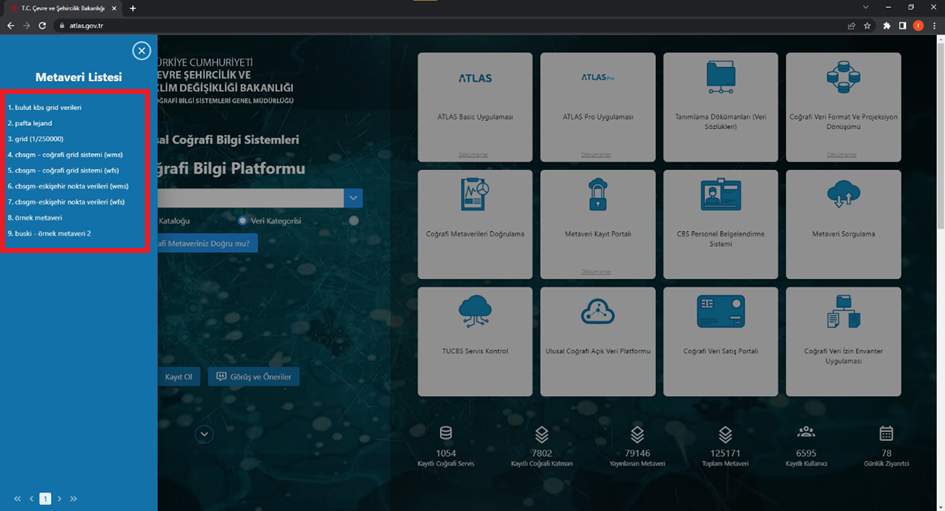Open cbsgm - coğrafi grid sistemi (wfs)

point(63,170)
